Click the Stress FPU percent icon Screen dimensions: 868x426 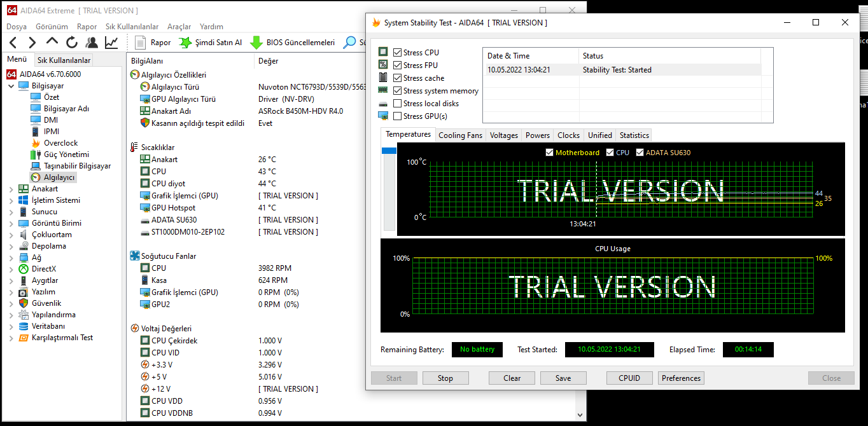pyautogui.click(x=383, y=65)
